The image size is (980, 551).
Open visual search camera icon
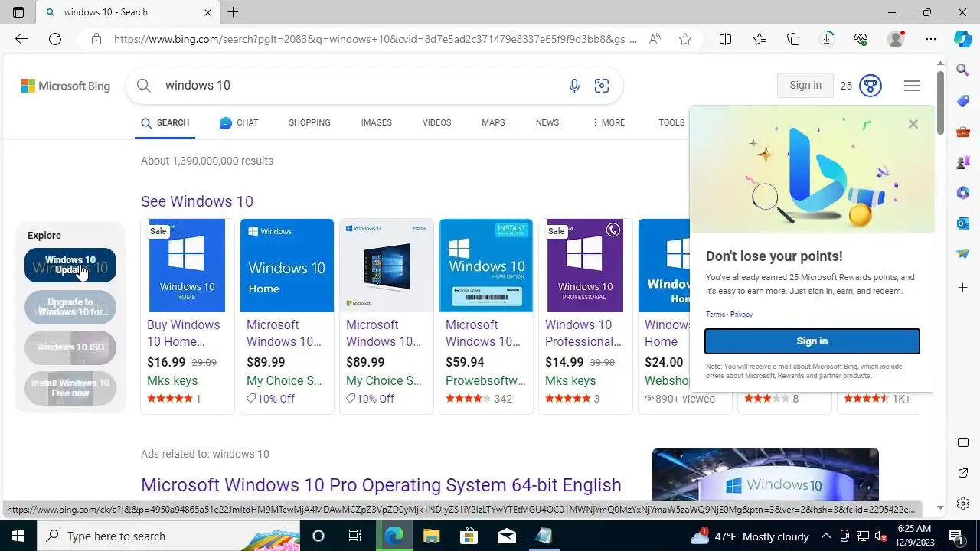(602, 86)
